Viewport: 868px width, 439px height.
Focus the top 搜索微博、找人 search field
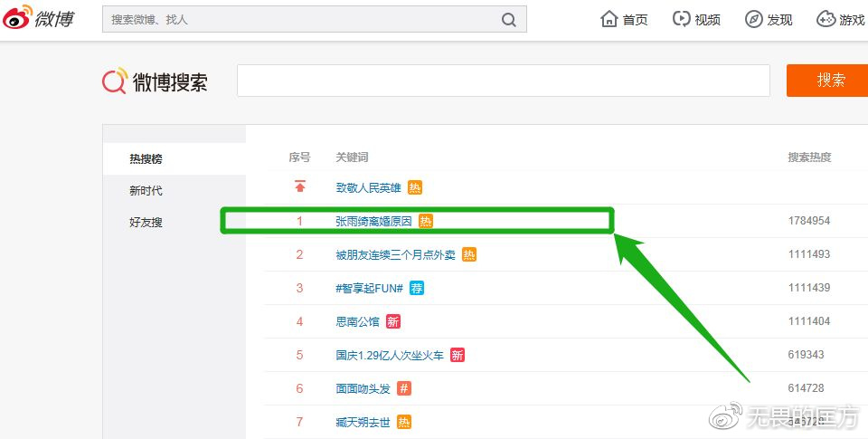coord(315,19)
